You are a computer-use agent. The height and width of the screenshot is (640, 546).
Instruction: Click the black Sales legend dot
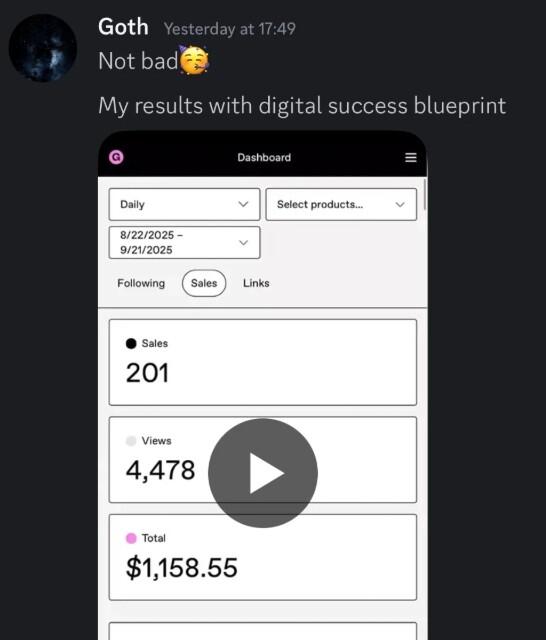coord(131,344)
